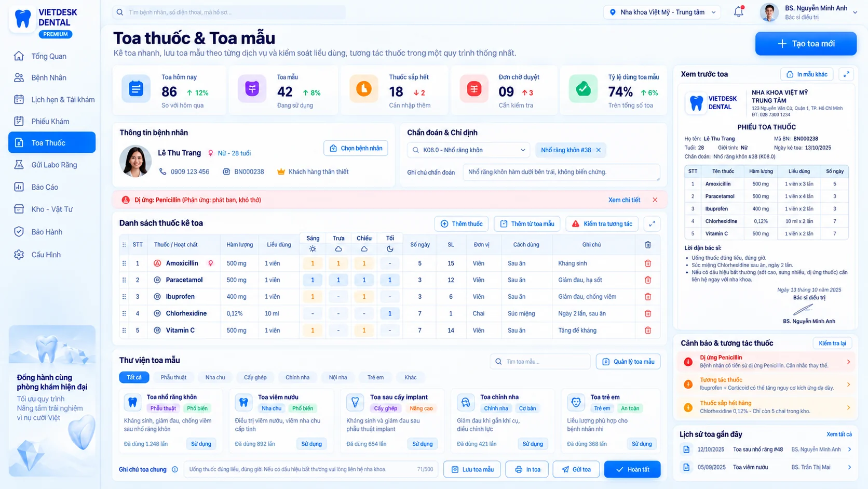This screenshot has width=868, height=489.
Task: Click the Ghi chú chẩn đoán text field
Action: click(561, 172)
